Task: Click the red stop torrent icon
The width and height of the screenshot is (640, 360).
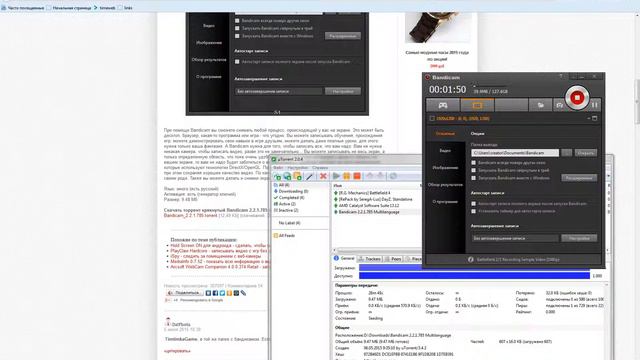Action: (x=357, y=176)
